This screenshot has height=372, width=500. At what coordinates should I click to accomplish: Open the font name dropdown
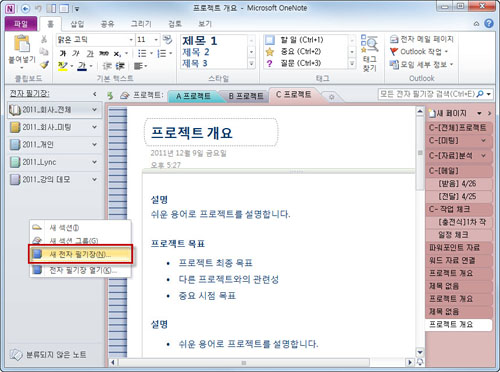[131, 40]
